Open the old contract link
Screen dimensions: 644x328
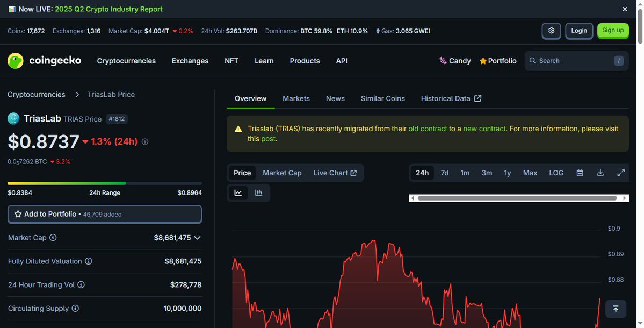(x=428, y=129)
